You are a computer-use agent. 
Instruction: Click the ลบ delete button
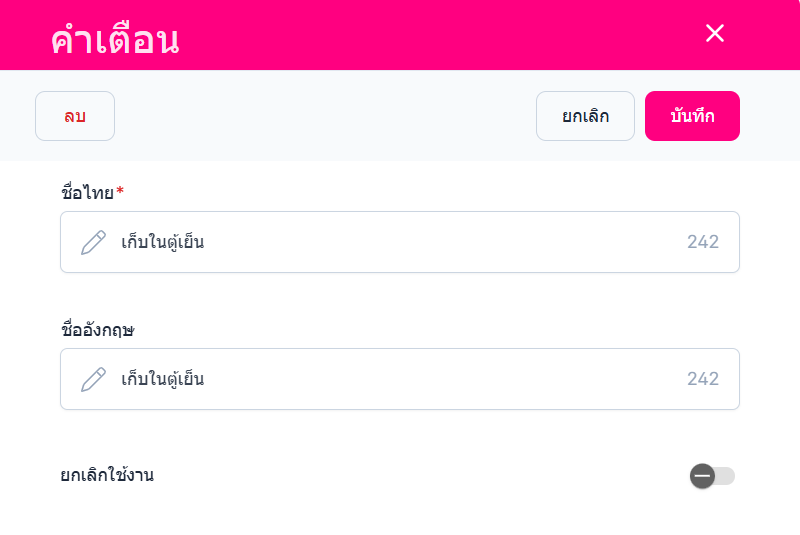click(x=75, y=116)
